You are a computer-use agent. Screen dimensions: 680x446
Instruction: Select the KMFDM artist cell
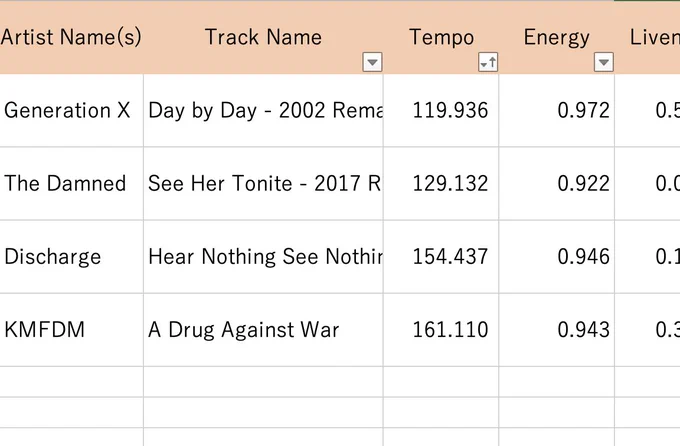pyautogui.click(x=72, y=330)
